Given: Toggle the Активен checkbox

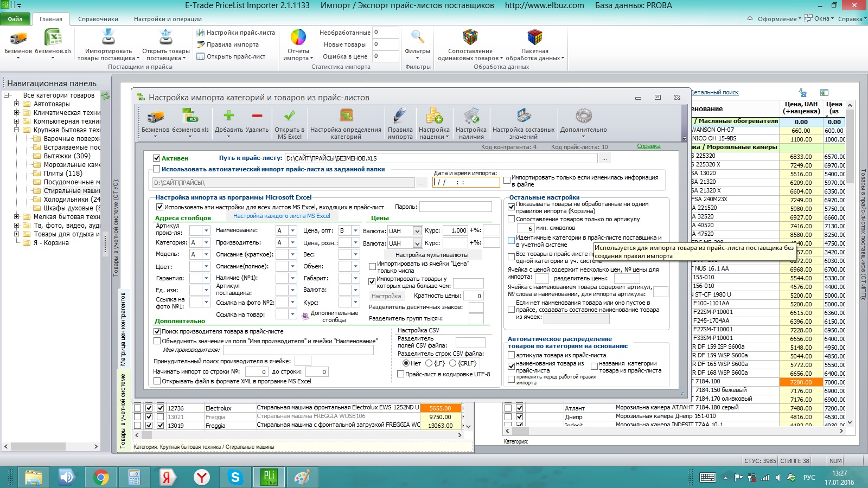Looking at the screenshot, I should [x=157, y=158].
